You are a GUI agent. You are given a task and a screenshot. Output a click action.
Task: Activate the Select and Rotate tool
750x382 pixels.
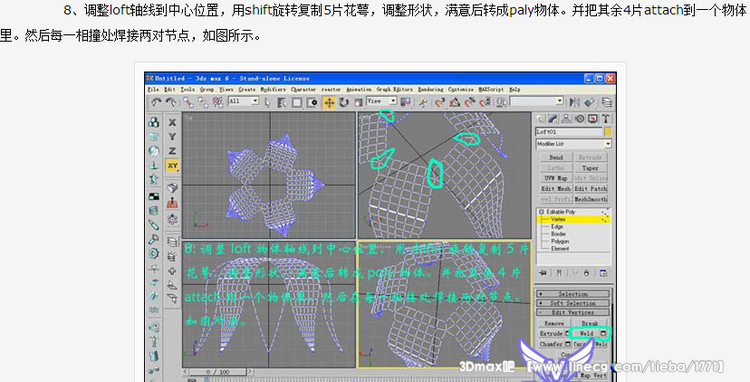point(344,102)
